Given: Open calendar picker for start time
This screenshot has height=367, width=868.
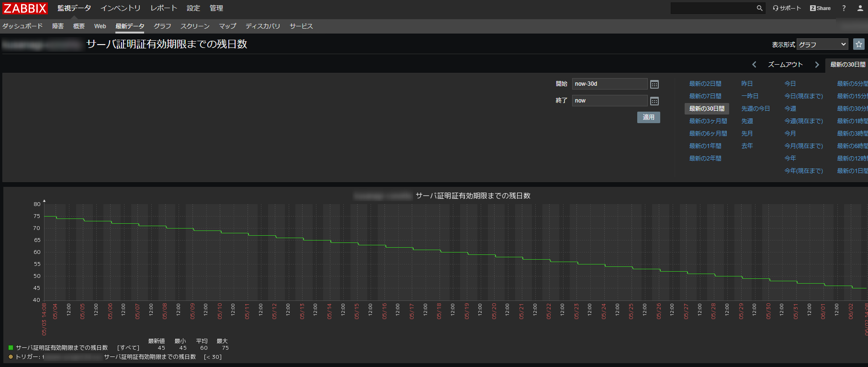Looking at the screenshot, I should tap(654, 84).
